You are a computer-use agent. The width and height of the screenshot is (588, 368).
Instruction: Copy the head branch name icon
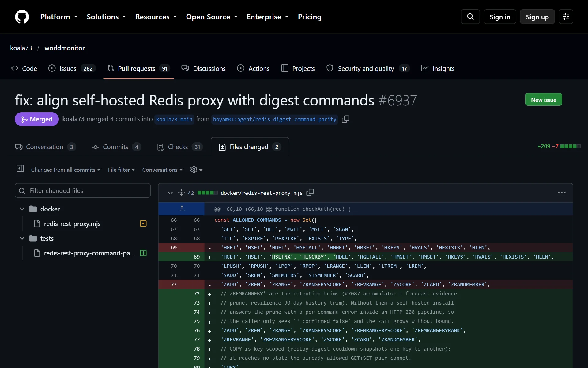point(345,119)
